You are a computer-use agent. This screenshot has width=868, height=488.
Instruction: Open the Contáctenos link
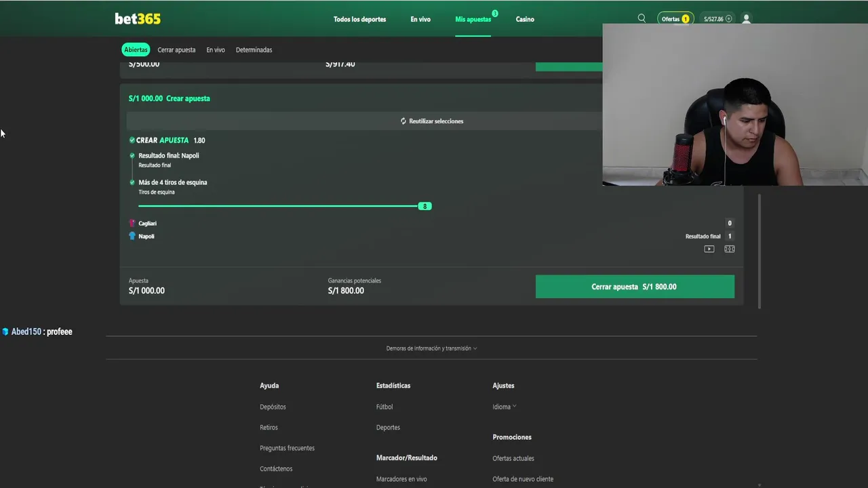[x=276, y=468]
